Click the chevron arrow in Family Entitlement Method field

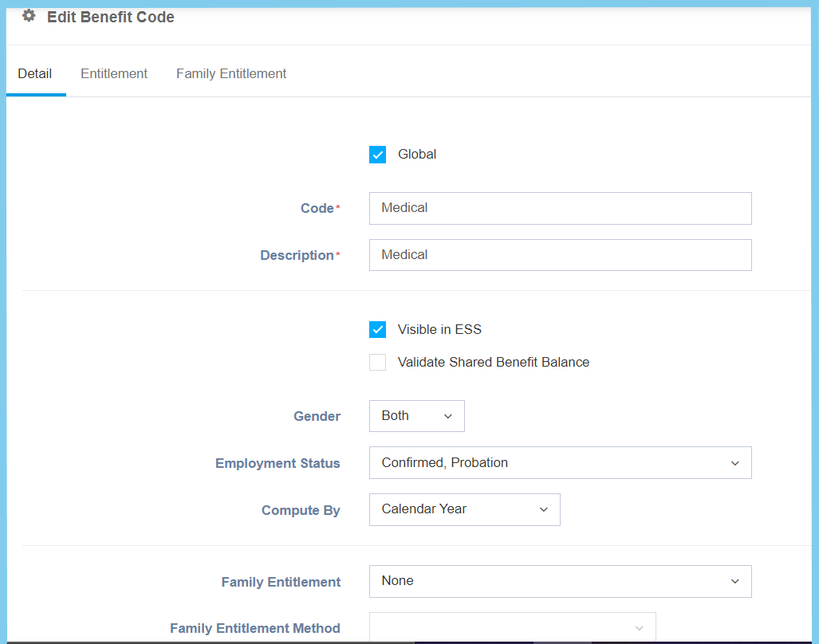[639, 628]
